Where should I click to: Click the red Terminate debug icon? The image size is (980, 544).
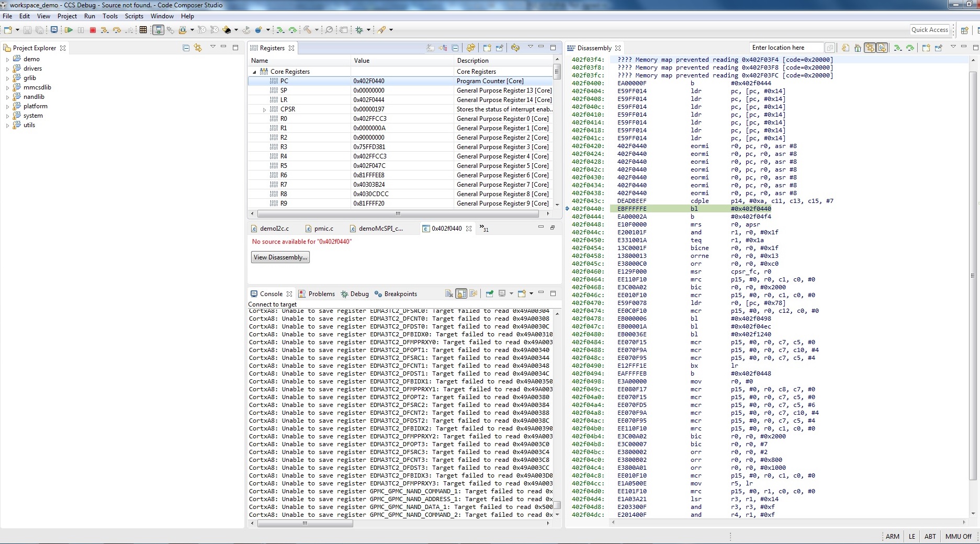(93, 30)
